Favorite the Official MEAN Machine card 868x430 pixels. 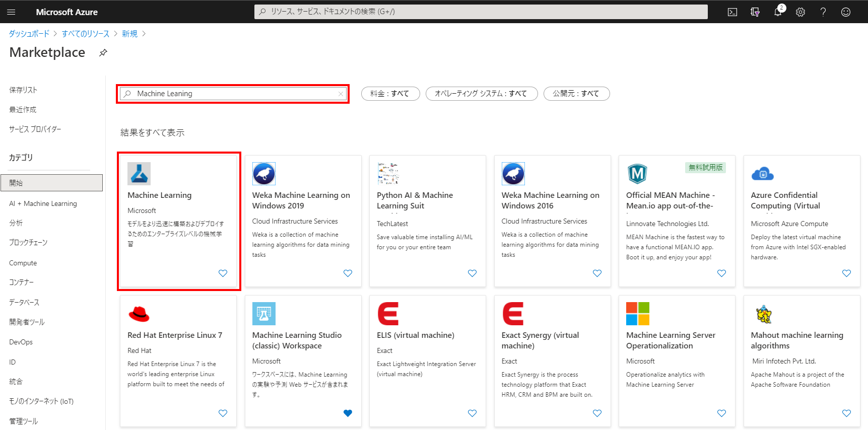[x=721, y=273]
